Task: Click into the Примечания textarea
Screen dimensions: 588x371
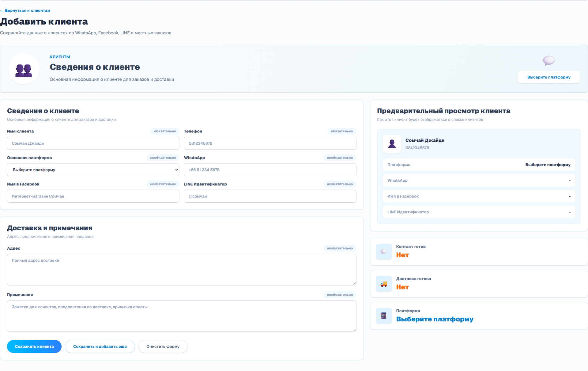Action: click(x=182, y=316)
